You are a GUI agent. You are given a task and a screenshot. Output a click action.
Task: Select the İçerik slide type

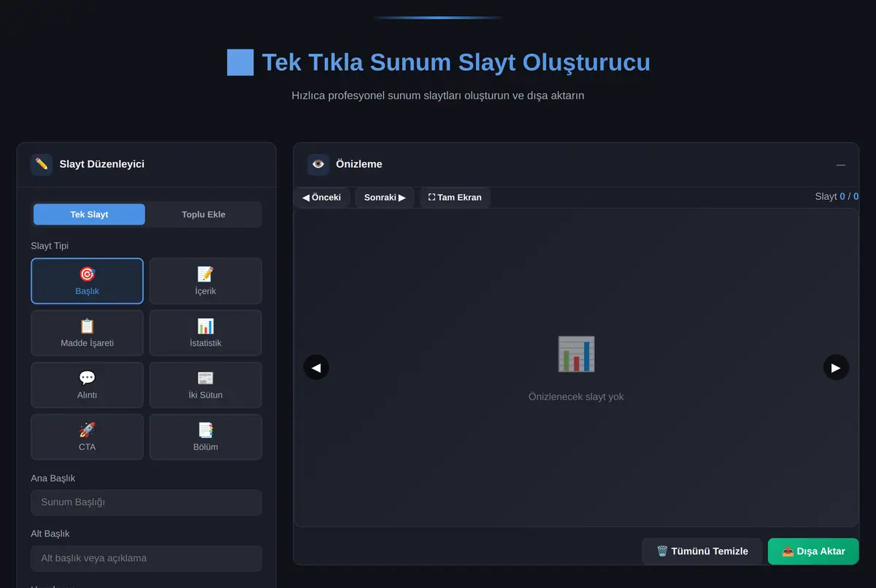tap(206, 281)
